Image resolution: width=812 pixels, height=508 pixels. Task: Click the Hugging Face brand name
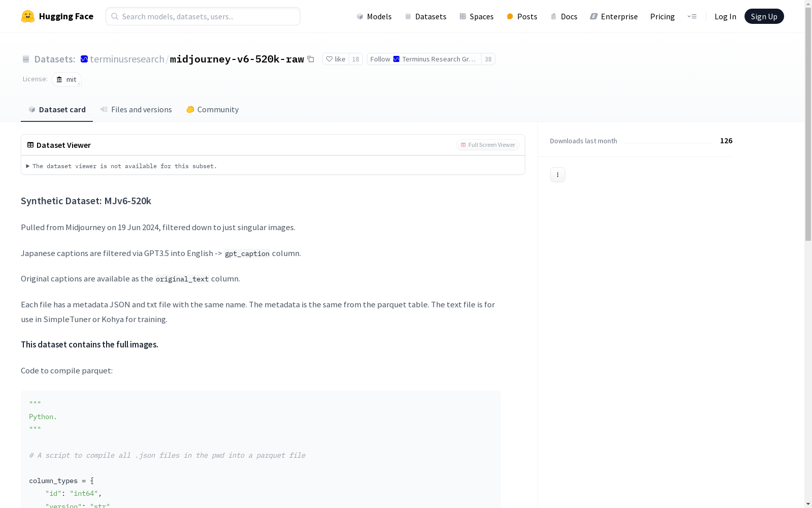pos(66,16)
